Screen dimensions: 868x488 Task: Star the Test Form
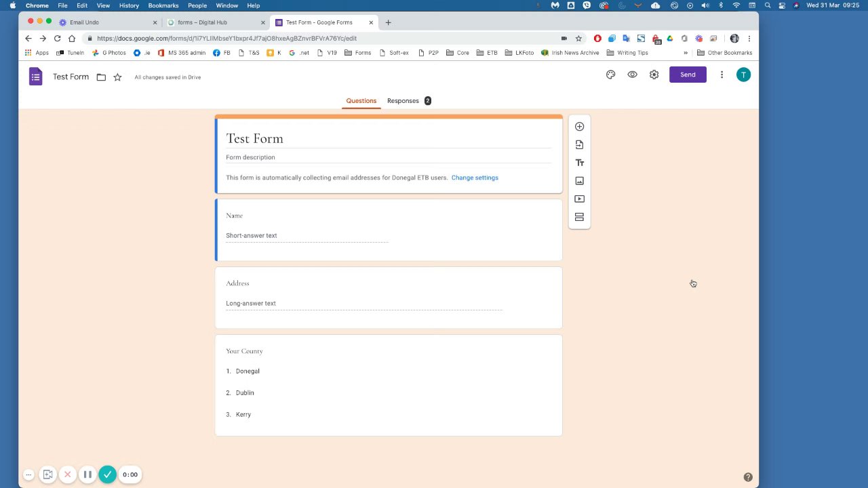[x=117, y=77]
